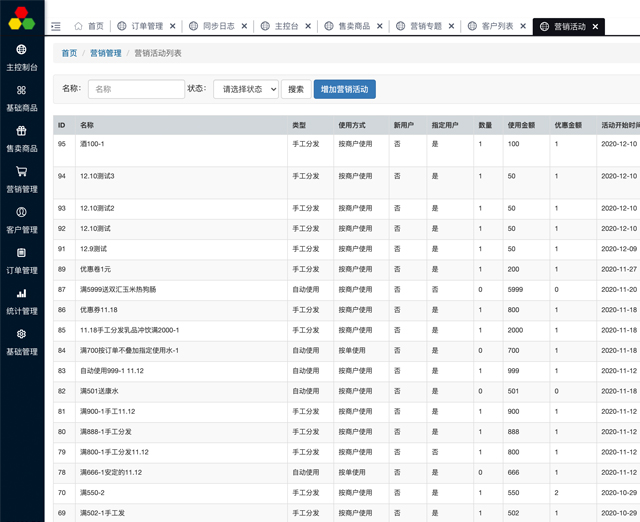Go to 营销管理 cart icon
Viewport: 640px width, 522px height.
point(22,179)
